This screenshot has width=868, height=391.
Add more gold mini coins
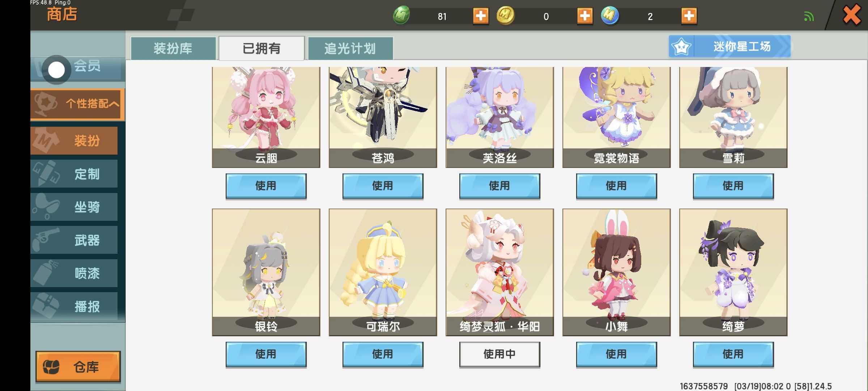click(x=585, y=16)
